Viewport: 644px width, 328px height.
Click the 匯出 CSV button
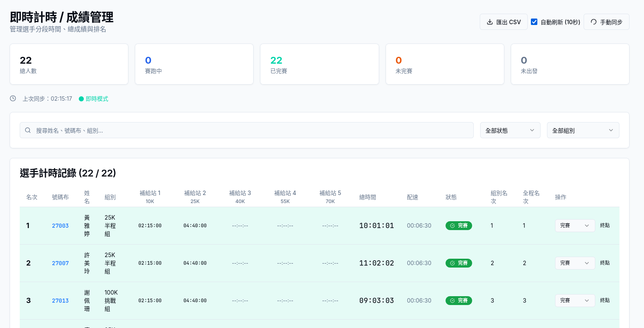pos(504,22)
